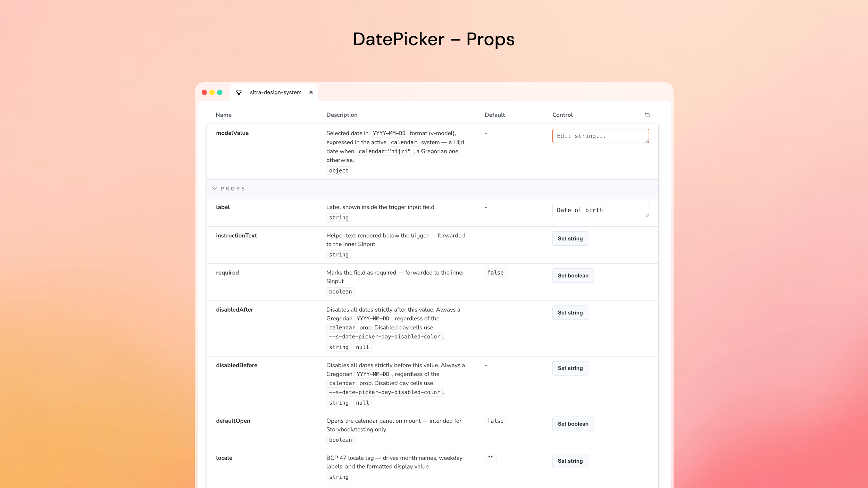Viewport: 868px width, 488px height.
Task: Click the locale prop name
Action: coord(224,458)
